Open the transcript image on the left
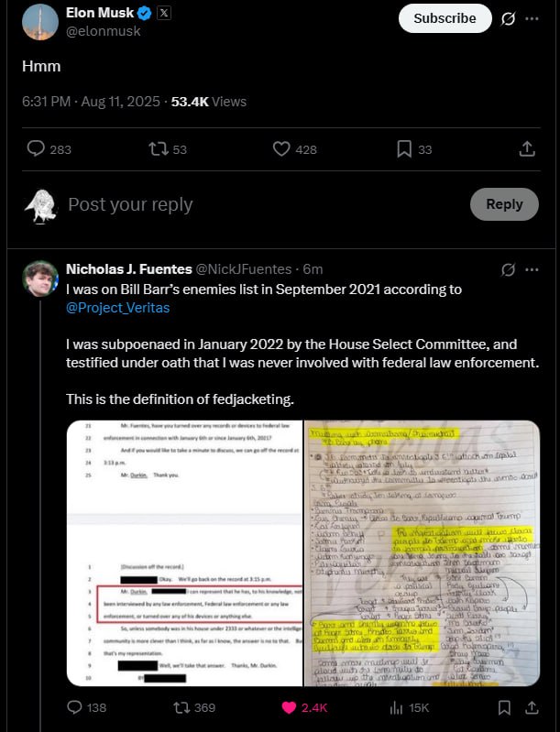 coord(184,553)
